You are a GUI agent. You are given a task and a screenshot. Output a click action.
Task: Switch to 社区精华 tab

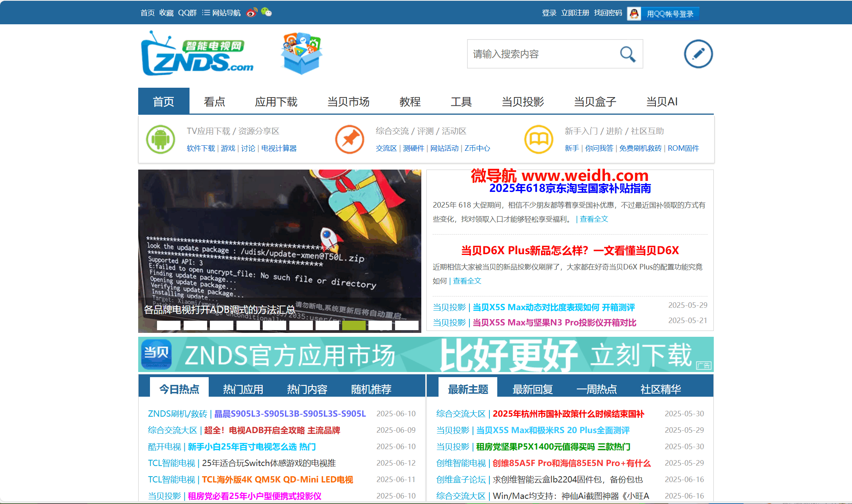(x=661, y=389)
